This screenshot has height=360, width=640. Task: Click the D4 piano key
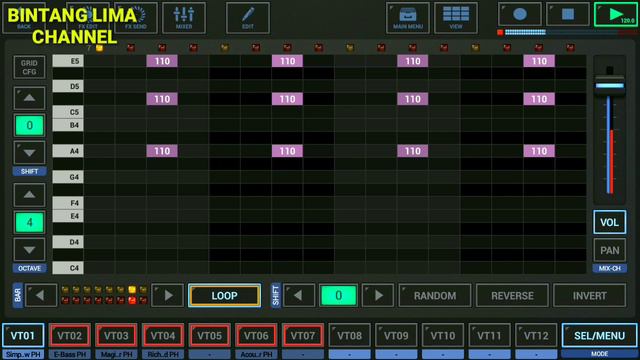pyautogui.click(x=68, y=242)
